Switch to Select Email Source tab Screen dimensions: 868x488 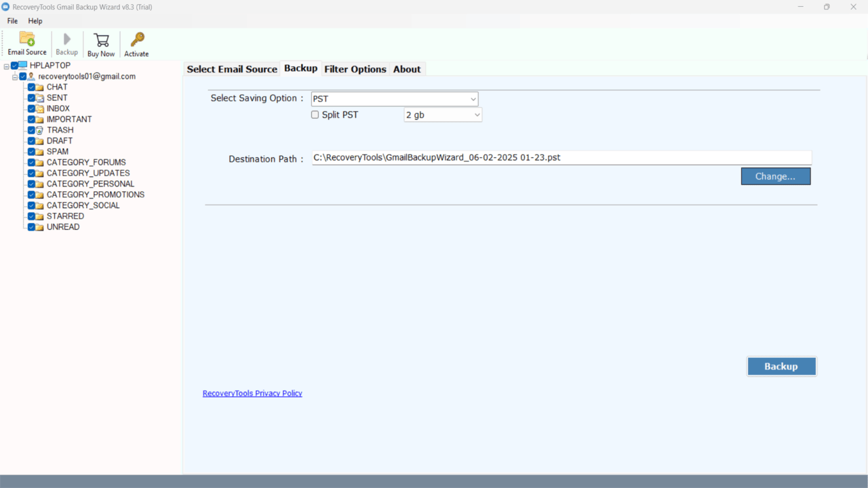(x=232, y=69)
